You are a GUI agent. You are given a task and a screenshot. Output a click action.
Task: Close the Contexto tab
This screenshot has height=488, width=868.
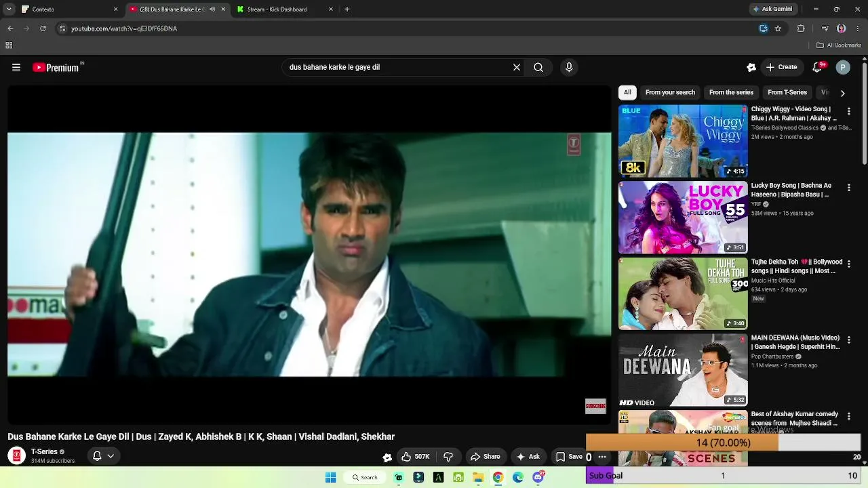115,9
